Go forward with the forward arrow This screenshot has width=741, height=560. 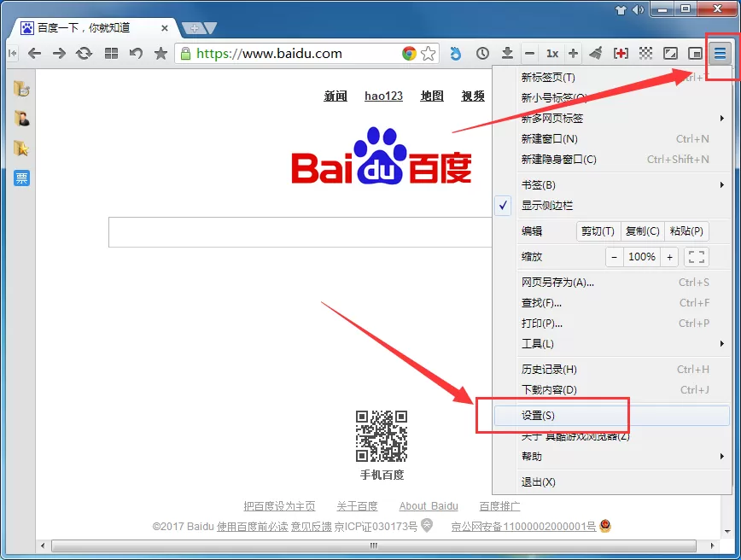click(59, 54)
